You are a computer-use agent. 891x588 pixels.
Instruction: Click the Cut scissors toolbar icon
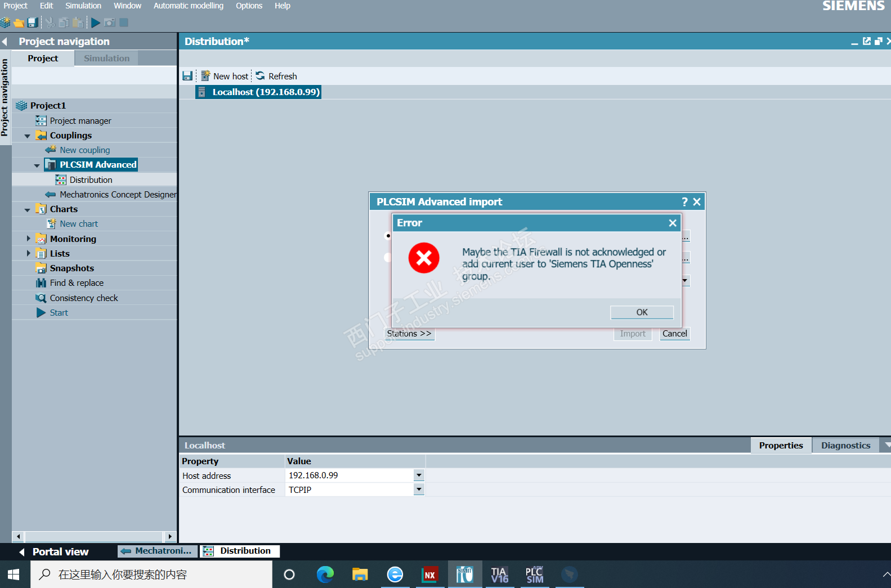50,23
